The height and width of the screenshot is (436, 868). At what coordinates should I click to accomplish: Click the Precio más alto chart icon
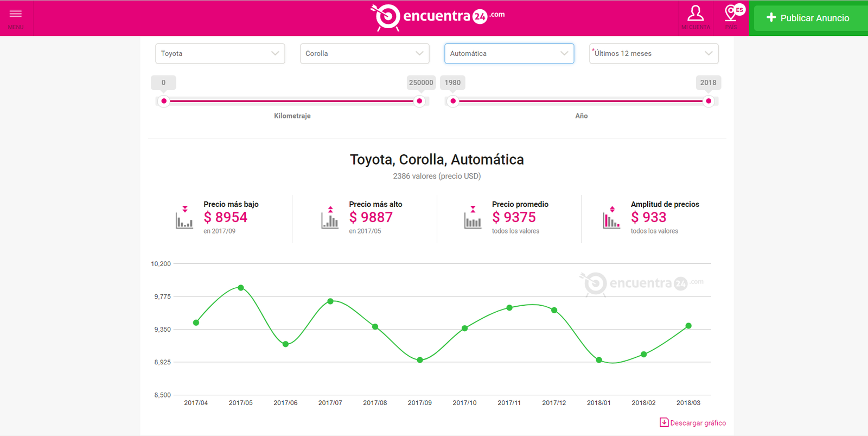330,217
